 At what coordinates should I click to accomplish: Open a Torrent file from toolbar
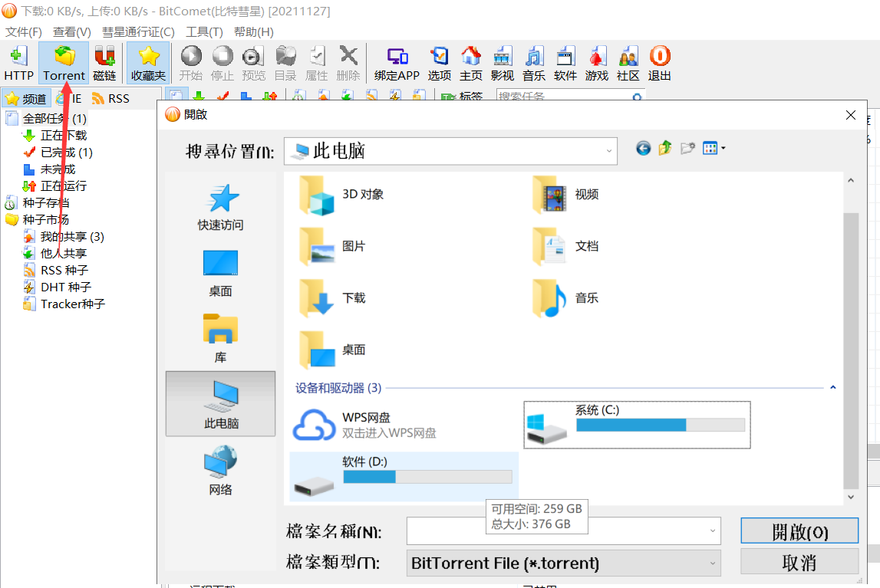coord(64,63)
